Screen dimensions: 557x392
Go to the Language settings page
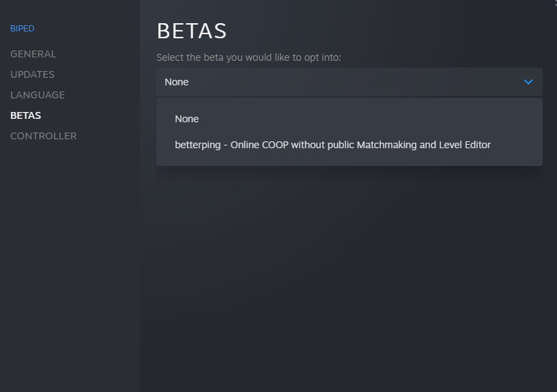(x=38, y=95)
